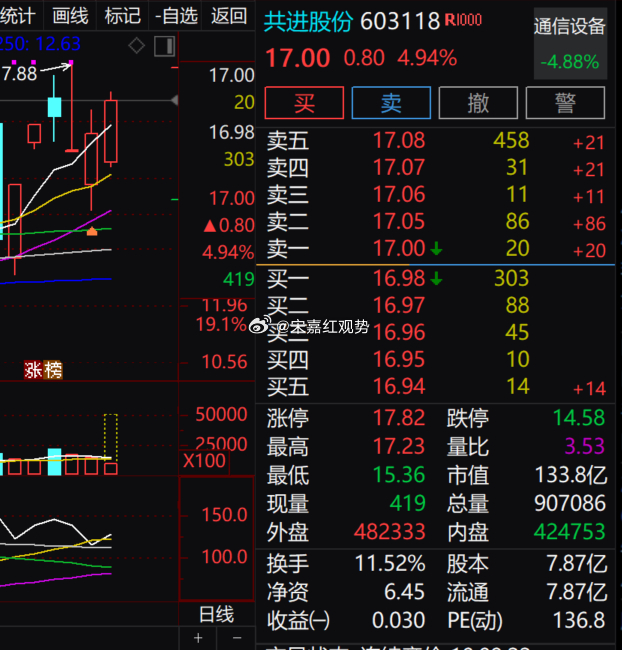Click the 量比 value 3.53
Screen dimensions: 622x650
(x=585, y=446)
